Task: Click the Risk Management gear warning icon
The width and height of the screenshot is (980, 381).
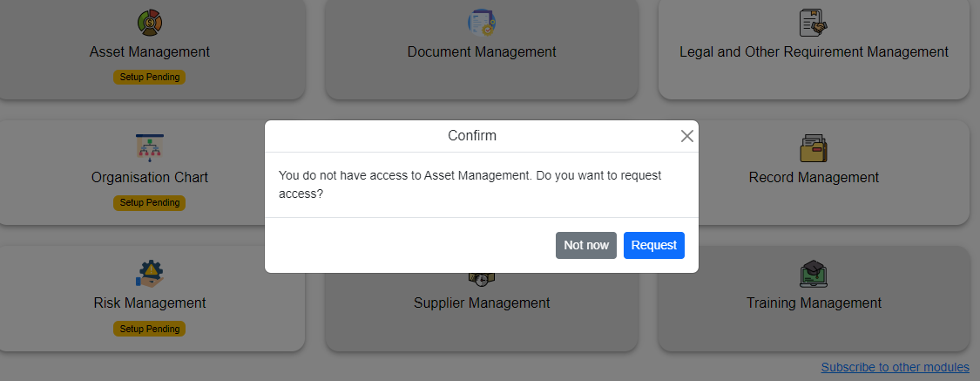Action: 150,274
